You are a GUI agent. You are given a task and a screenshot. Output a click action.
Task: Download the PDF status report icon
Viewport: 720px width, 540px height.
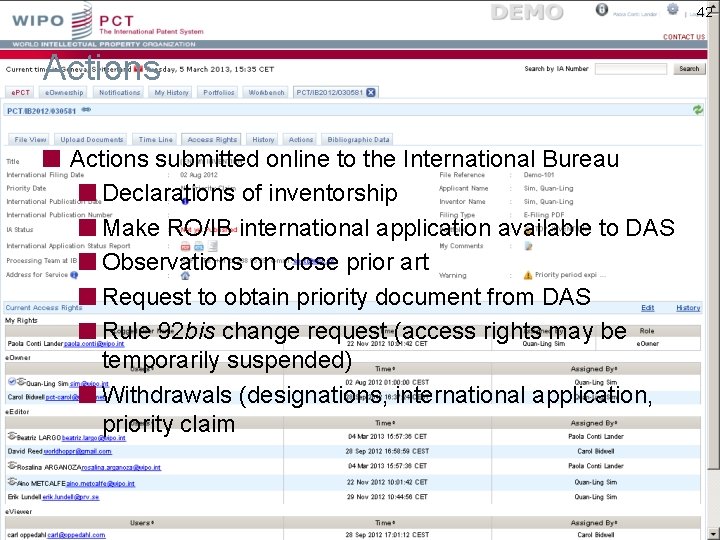click(x=185, y=247)
